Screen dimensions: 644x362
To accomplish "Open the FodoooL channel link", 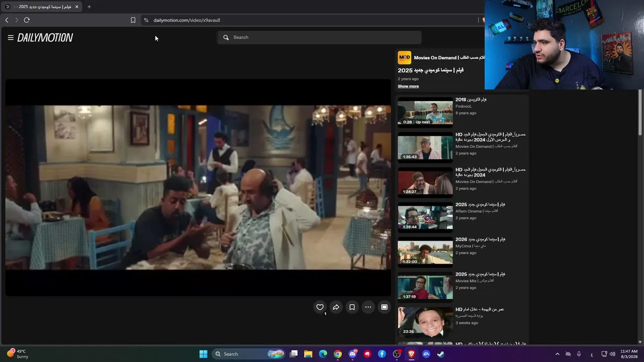I will coord(464,106).
